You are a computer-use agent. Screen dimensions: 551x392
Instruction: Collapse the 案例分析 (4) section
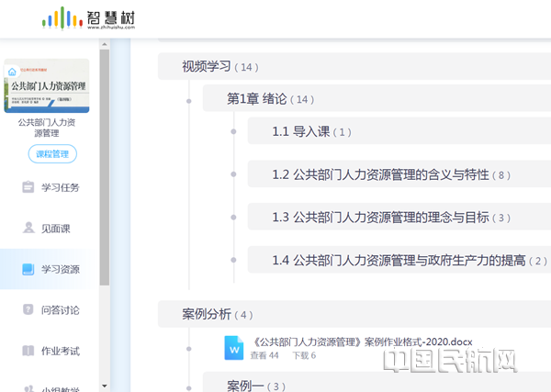[x=354, y=314]
